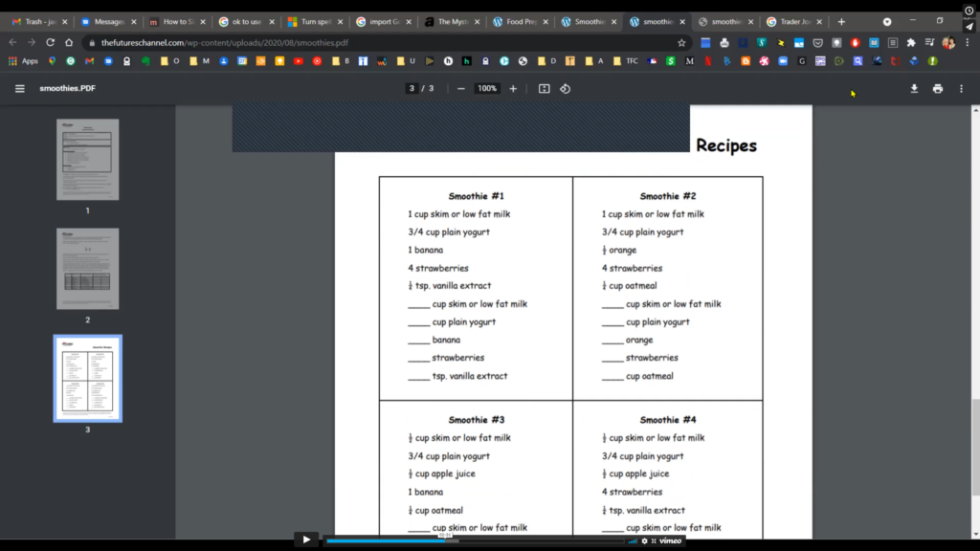Print the smoothies PDF
Screen dimensions: 980x551
(x=938, y=89)
